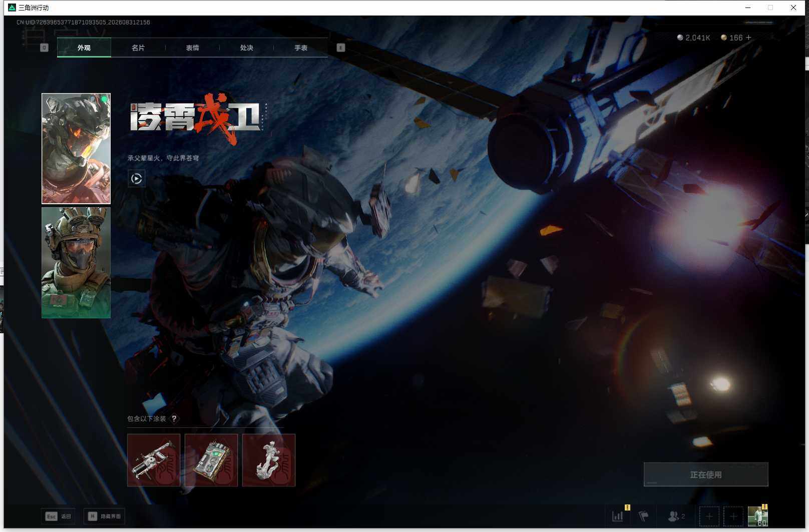The height and width of the screenshot is (532, 809).
Task: Open the player avatar showing level 60
Action: (757, 516)
